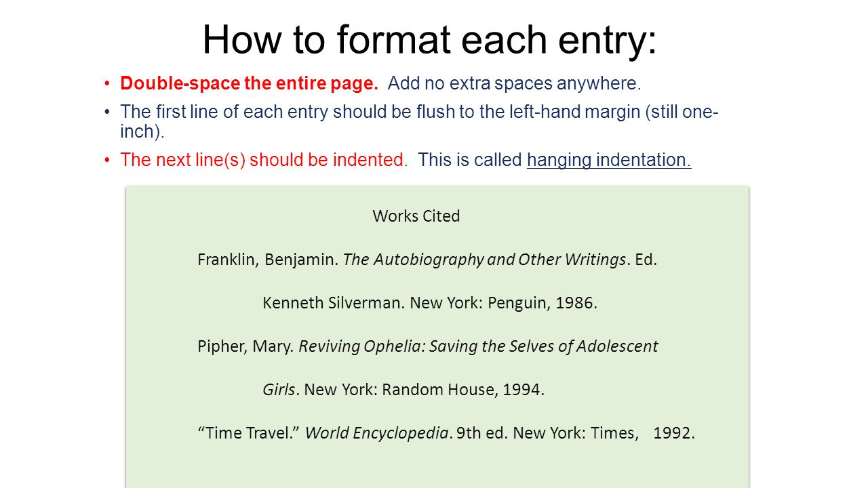868x488 pixels.
Task: Click the second blue bullet point marker
Action: pos(106,112)
